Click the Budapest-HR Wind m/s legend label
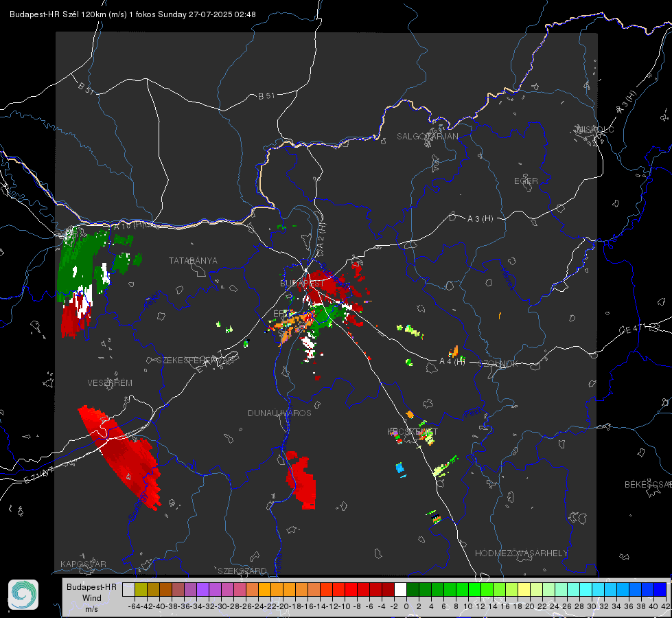Viewport: 672px width, 618px height. tap(92, 597)
